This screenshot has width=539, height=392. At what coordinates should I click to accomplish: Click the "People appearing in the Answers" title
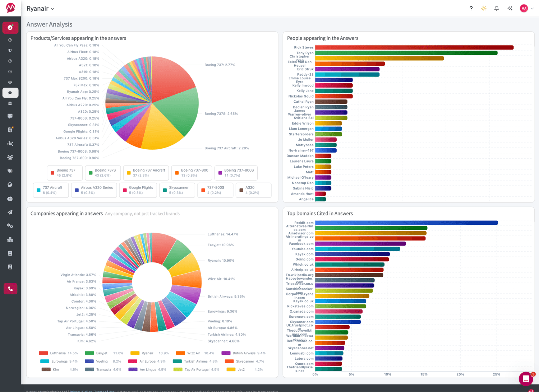323,38
